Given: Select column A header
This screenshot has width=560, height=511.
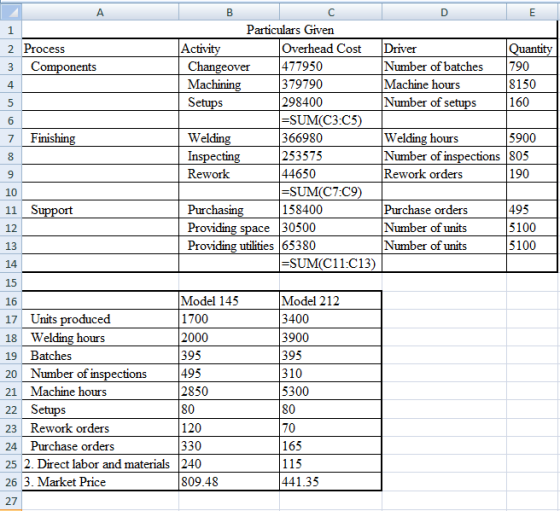Looking at the screenshot, I should pos(100,12).
